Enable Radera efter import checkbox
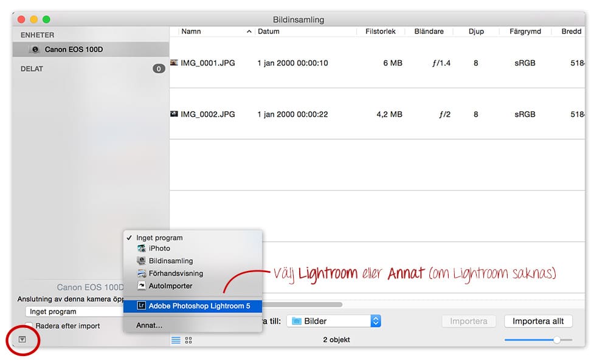 click(29, 326)
